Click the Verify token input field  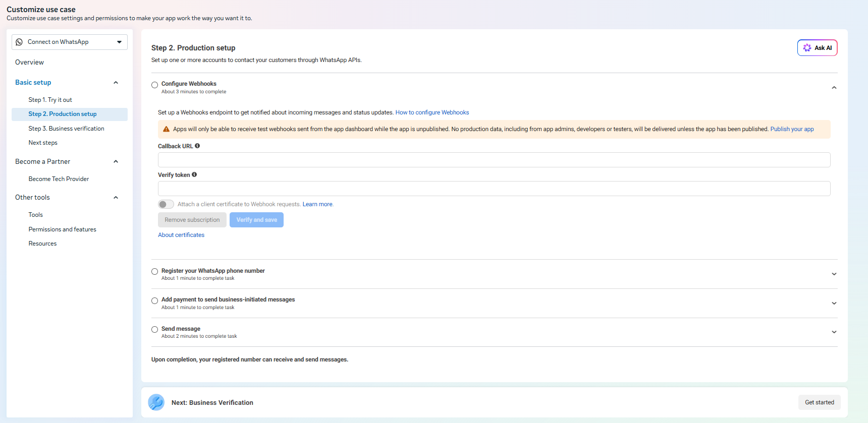click(x=494, y=189)
